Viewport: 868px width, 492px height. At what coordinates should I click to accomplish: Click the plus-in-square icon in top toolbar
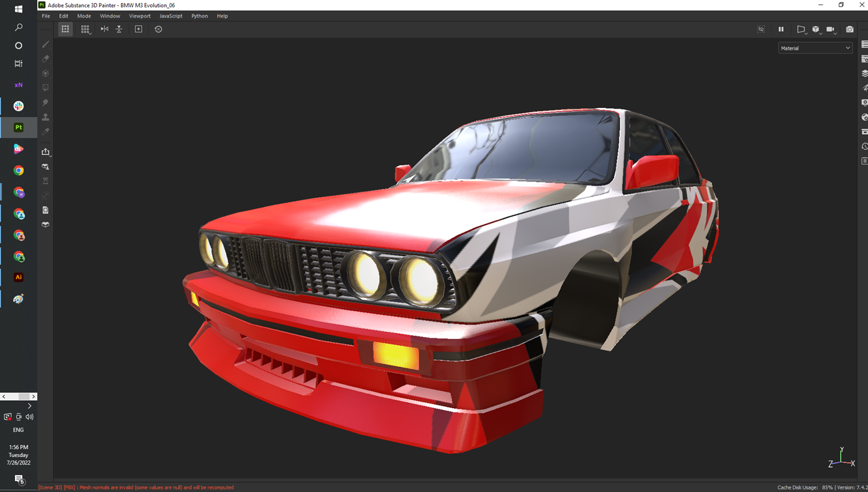[138, 29]
